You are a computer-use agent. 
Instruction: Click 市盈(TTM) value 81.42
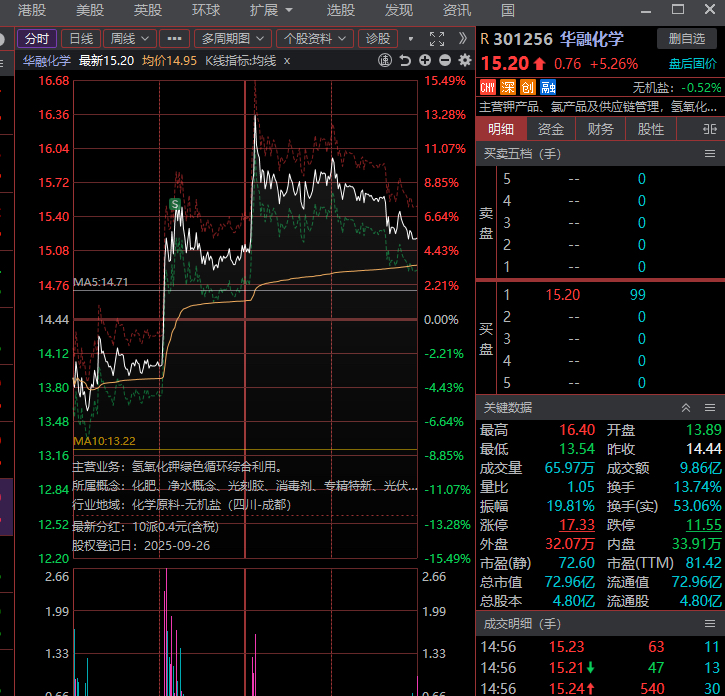(703, 563)
